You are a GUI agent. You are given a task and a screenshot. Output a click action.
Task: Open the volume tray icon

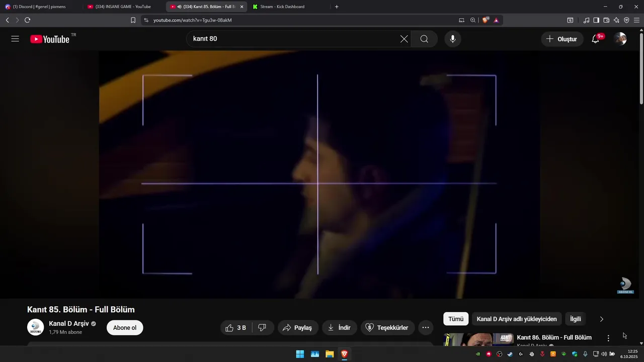coord(604,354)
